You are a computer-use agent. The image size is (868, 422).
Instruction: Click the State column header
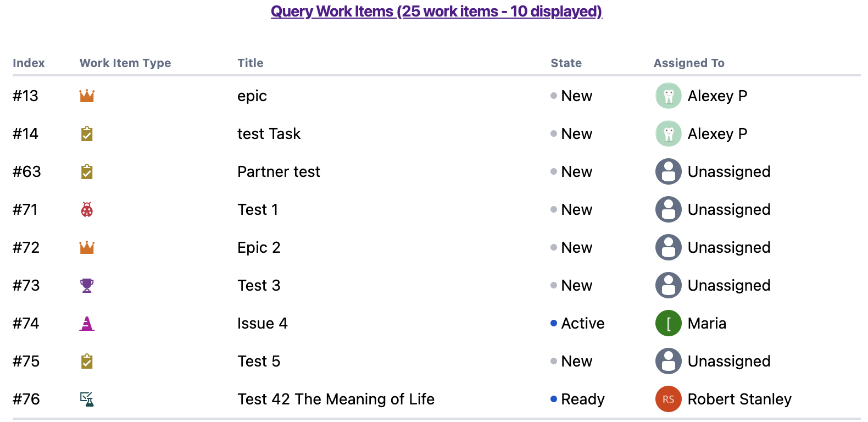pos(566,63)
